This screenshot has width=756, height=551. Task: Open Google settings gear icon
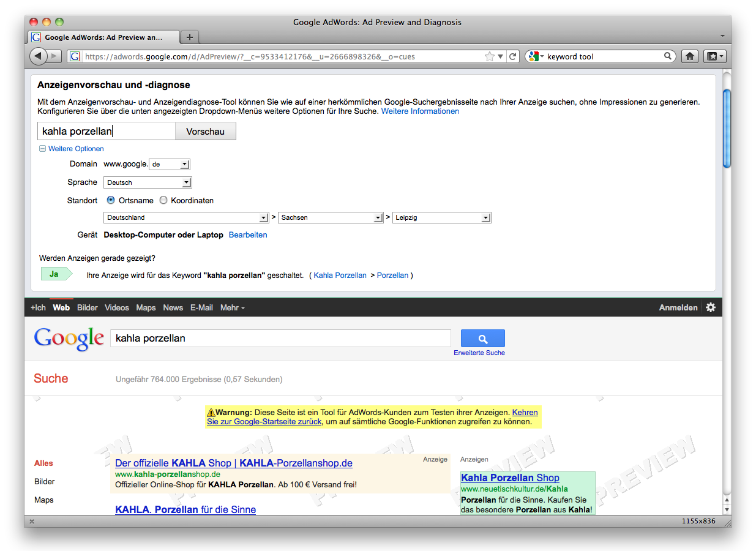(711, 307)
